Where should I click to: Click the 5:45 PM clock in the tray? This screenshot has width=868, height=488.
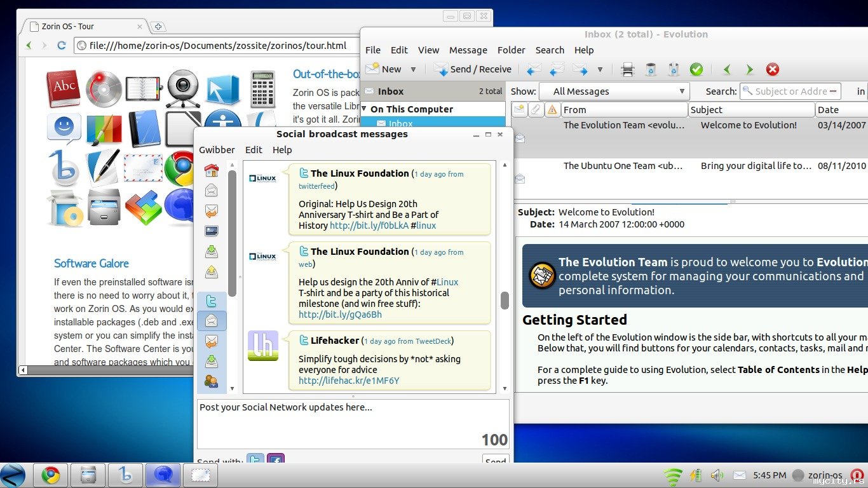coord(770,475)
